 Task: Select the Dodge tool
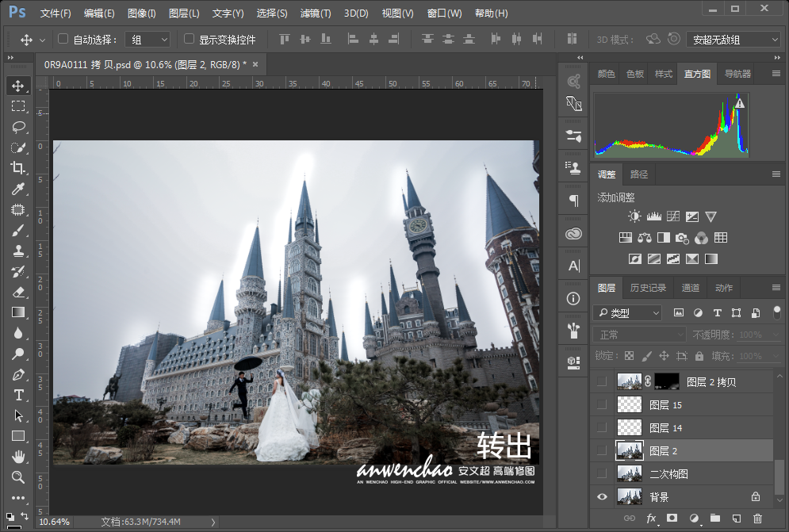point(18,354)
